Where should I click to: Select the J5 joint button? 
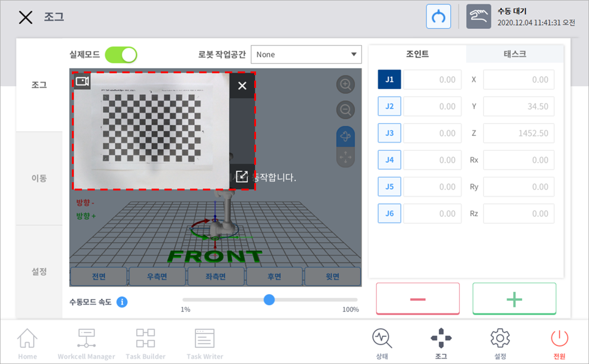coord(389,187)
